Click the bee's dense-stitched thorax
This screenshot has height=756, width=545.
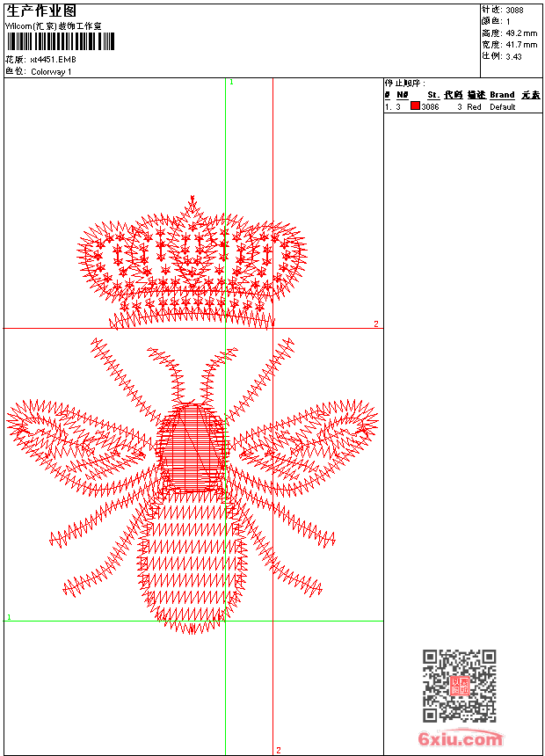click(x=191, y=448)
